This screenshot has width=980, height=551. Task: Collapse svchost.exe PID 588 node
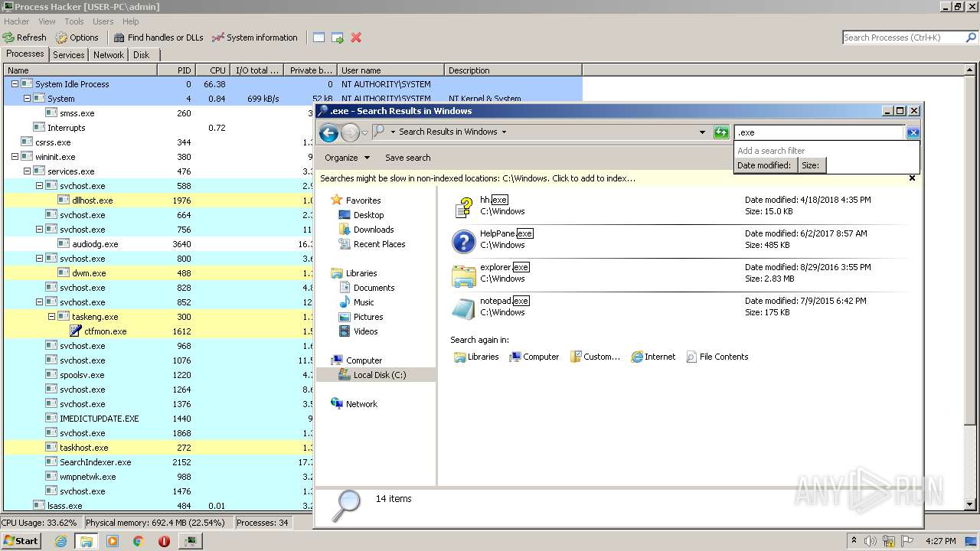coord(39,186)
